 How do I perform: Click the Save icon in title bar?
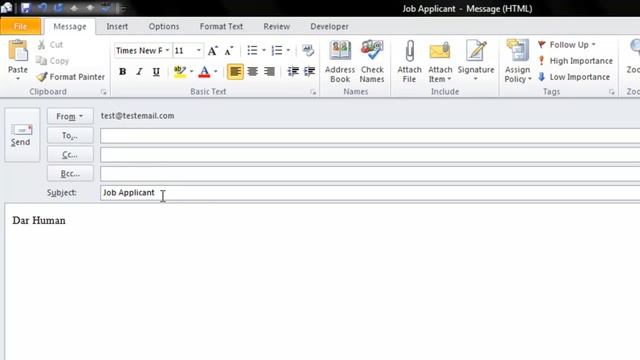click(26, 7)
